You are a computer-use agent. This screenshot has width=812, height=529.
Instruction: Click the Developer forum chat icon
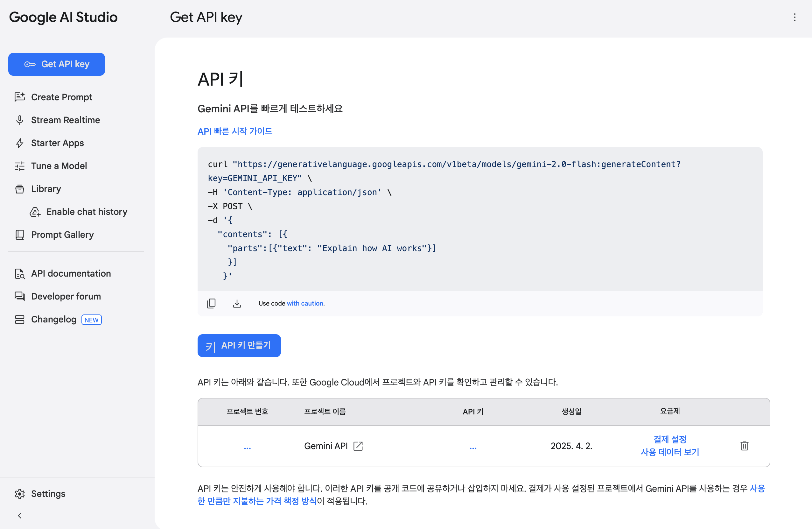(x=20, y=296)
